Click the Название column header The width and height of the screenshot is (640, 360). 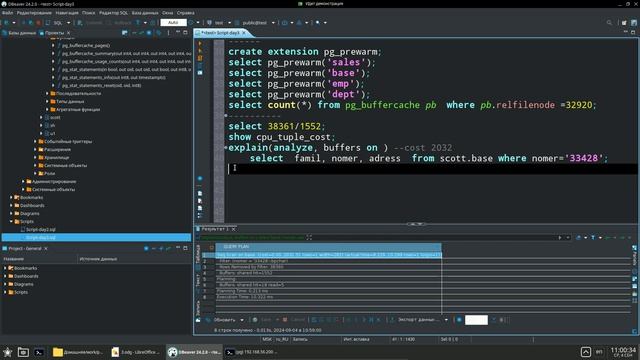pos(39,259)
